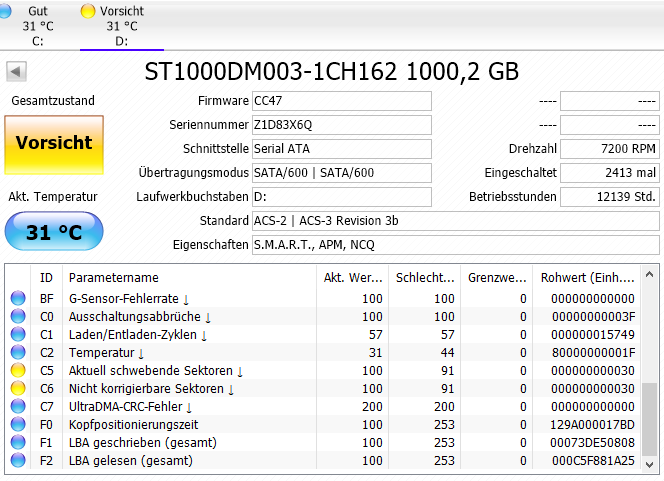Click the Eingeschaltet value 2413 mal
This screenshot has width=664, height=481.
pos(610,173)
